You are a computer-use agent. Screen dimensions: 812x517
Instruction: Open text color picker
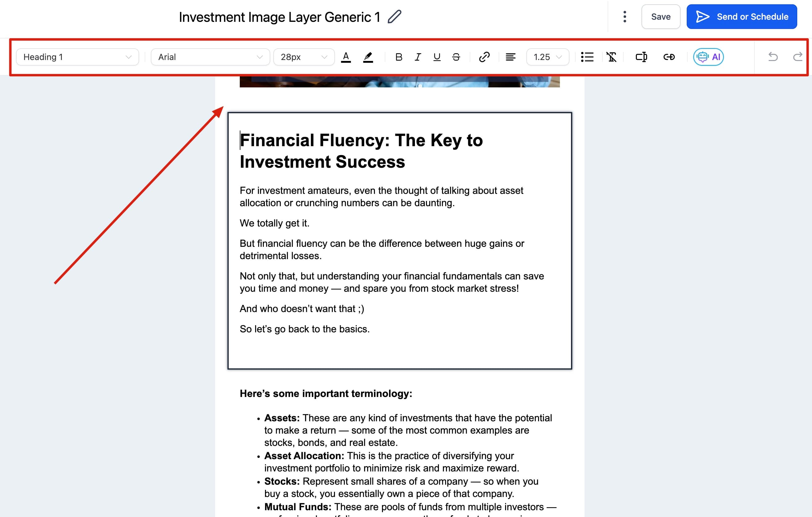(x=346, y=57)
